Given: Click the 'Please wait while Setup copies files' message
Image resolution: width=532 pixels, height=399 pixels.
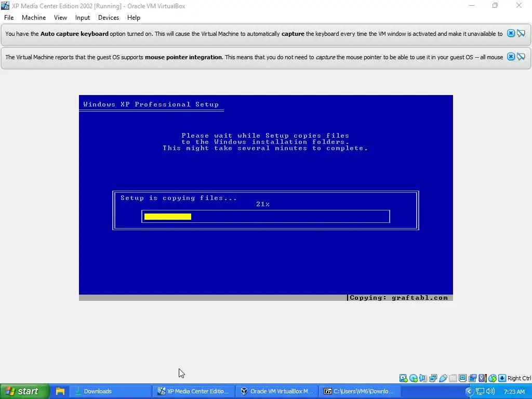Looking at the screenshot, I should pyautogui.click(x=265, y=136).
